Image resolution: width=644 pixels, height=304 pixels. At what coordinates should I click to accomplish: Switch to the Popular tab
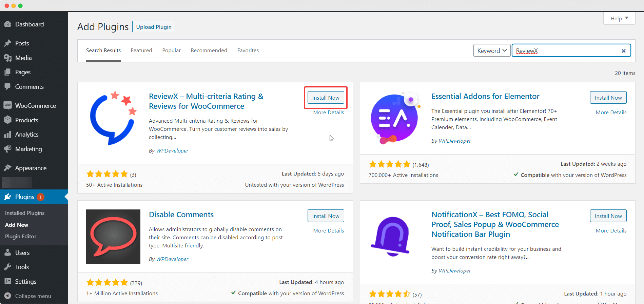(172, 50)
